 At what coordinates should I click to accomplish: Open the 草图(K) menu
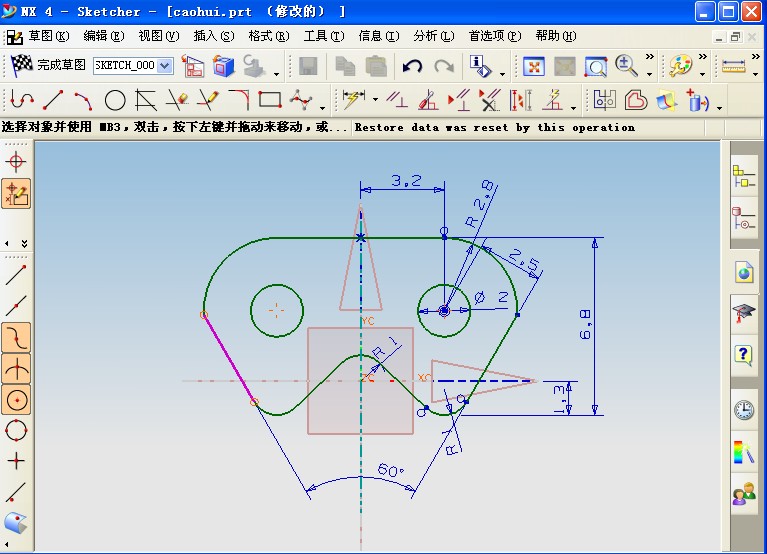[48, 36]
